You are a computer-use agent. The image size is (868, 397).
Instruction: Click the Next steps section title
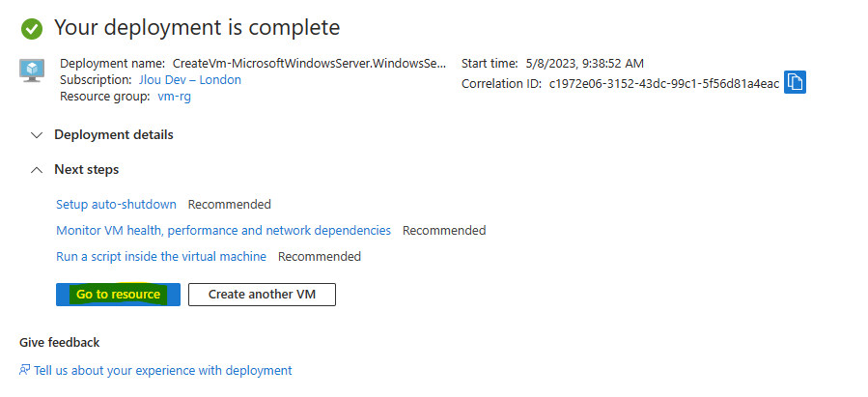[x=86, y=169]
